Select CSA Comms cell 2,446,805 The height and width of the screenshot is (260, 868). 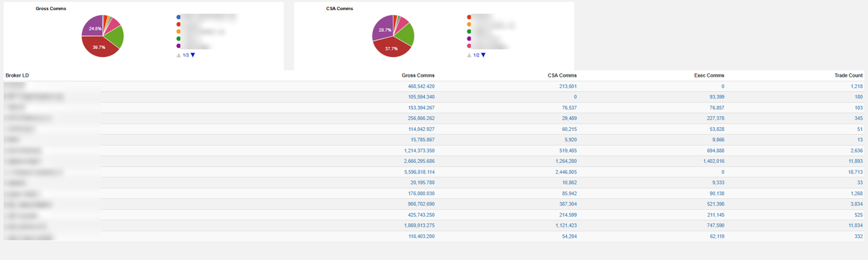coord(566,172)
